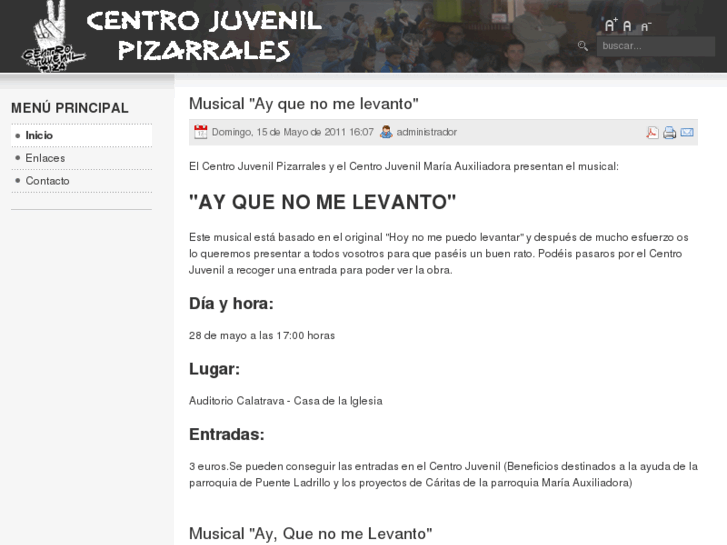727x545 pixels.
Task: Open the Contacto menu item
Action: click(82, 181)
